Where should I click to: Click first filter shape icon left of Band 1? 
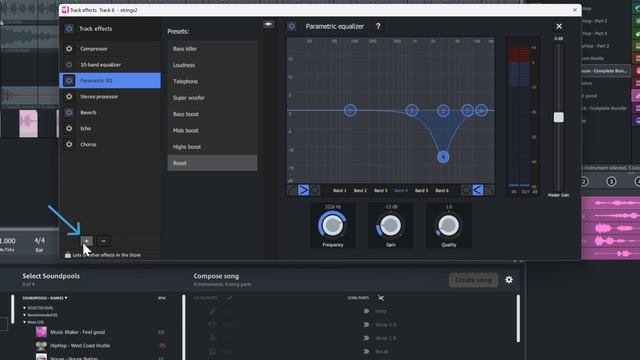tap(292, 190)
